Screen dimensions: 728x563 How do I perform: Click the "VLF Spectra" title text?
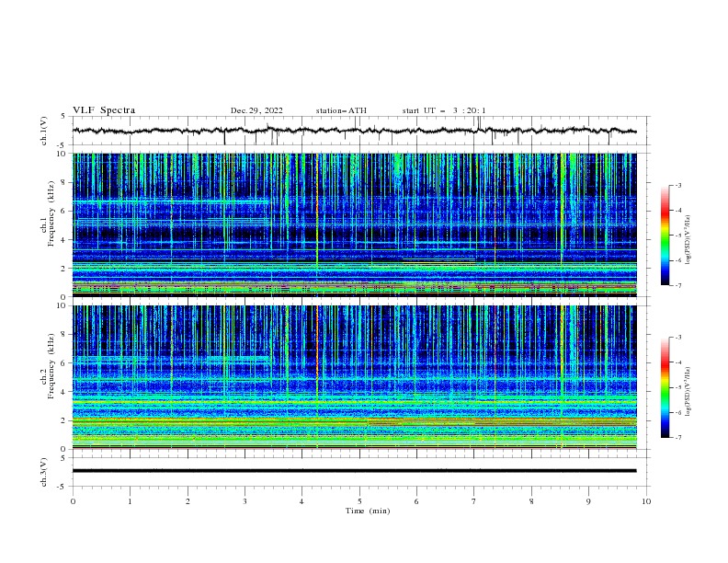[x=104, y=110]
